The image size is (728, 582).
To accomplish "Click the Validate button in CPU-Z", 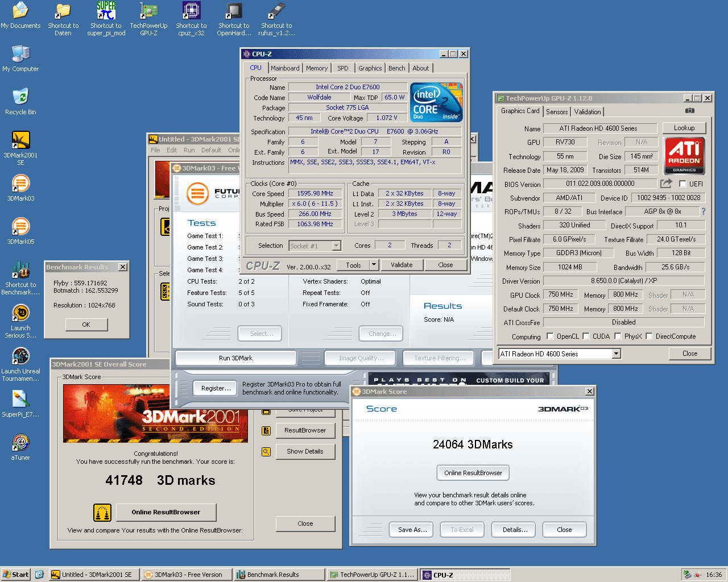I will [x=402, y=265].
